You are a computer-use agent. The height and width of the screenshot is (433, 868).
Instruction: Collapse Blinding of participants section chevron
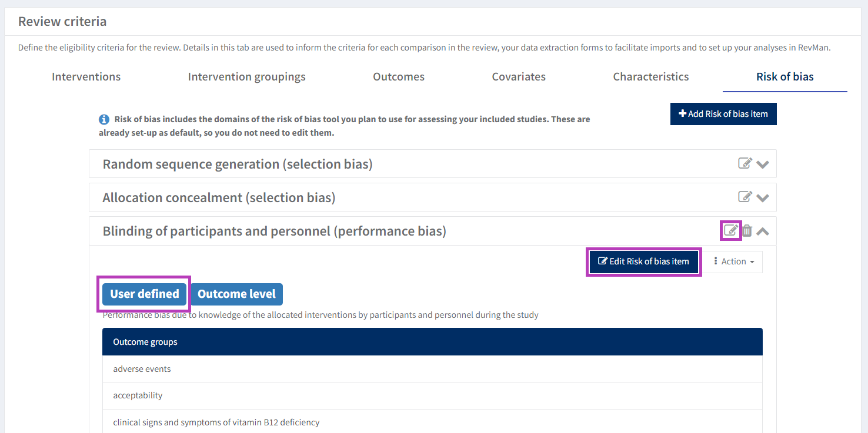pyautogui.click(x=763, y=231)
